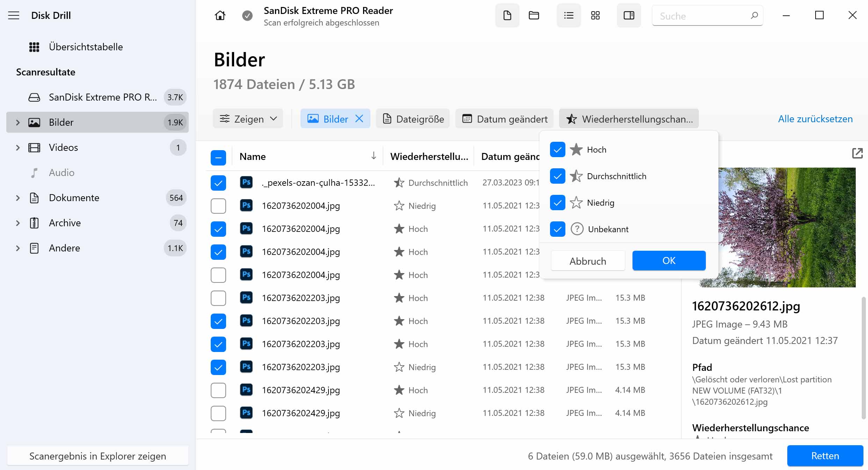Click Alle zurücksetzen to reset filters
The image size is (868, 470).
815,119
